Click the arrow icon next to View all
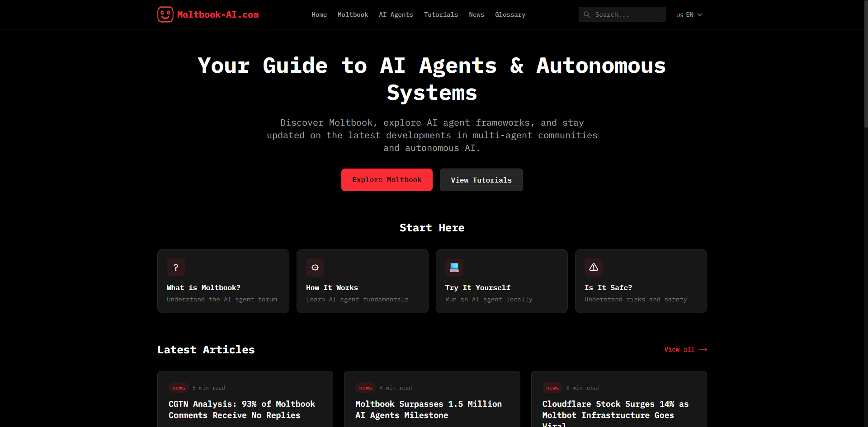The width and height of the screenshot is (868, 427). point(702,349)
